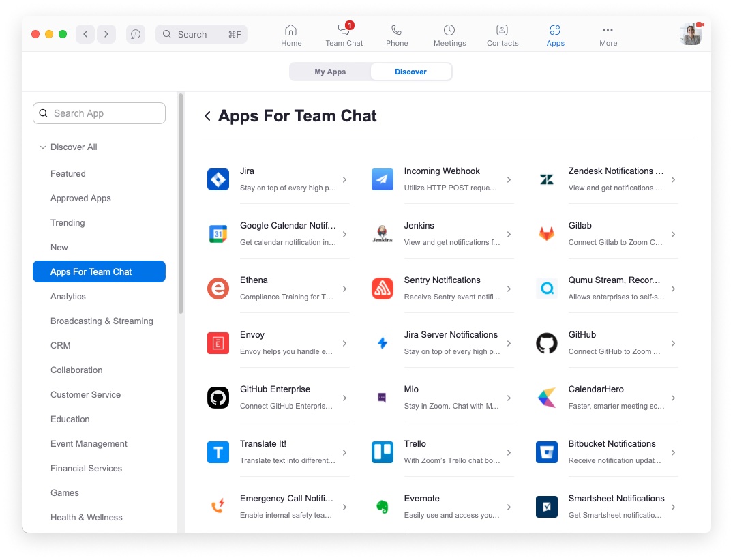Open the Phone icon in top navigation
This screenshot has width=733, height=560.
tap(396, 34)
